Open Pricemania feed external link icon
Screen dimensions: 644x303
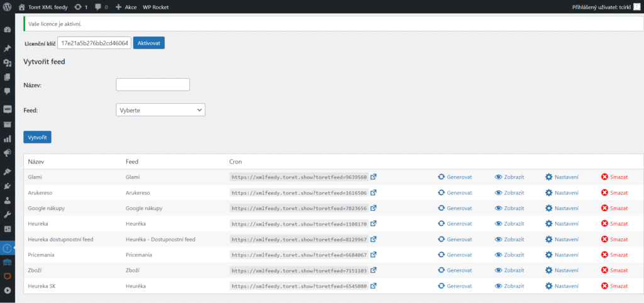coord(374,255)
